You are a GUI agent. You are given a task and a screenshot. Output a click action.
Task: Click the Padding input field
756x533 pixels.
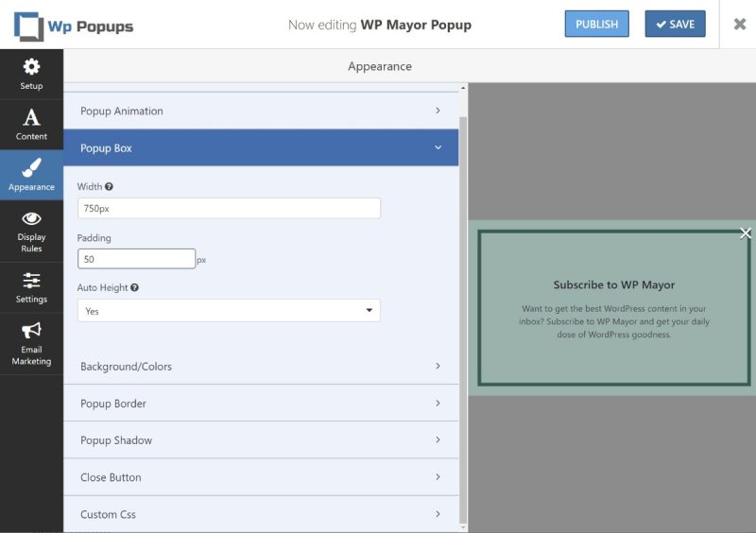pyautogui.click(x=136, y=259)
